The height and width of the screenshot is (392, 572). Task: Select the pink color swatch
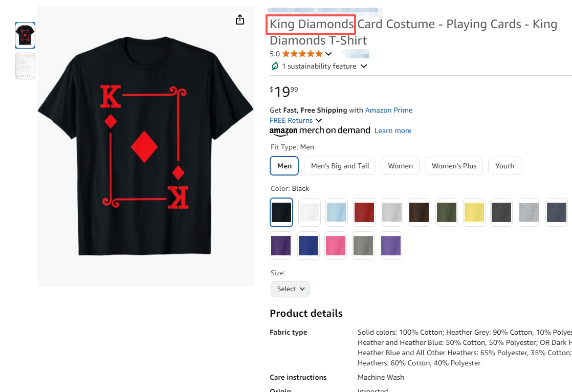337,246
